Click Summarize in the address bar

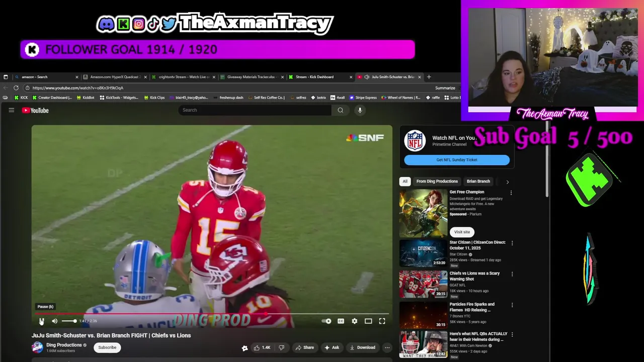pyautogui.click(x=445, y=88)
